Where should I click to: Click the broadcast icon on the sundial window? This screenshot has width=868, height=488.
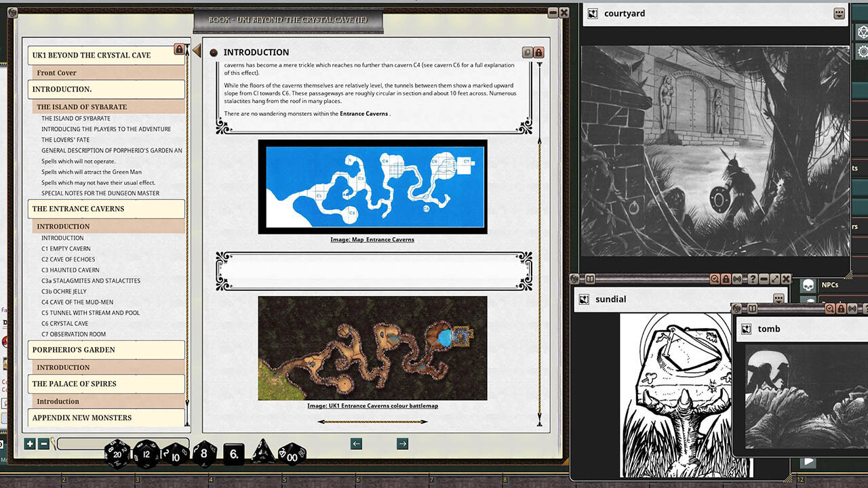click(x=738, y=279)
